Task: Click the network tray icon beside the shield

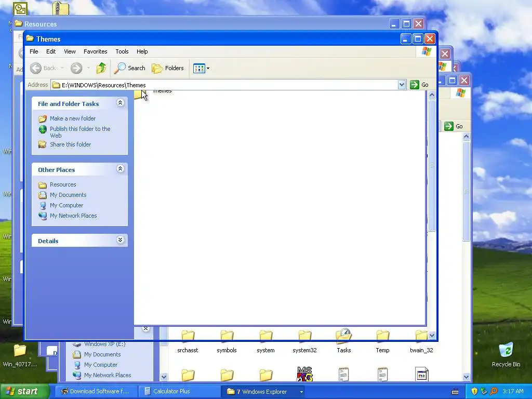Action: [x=484, y=391]
